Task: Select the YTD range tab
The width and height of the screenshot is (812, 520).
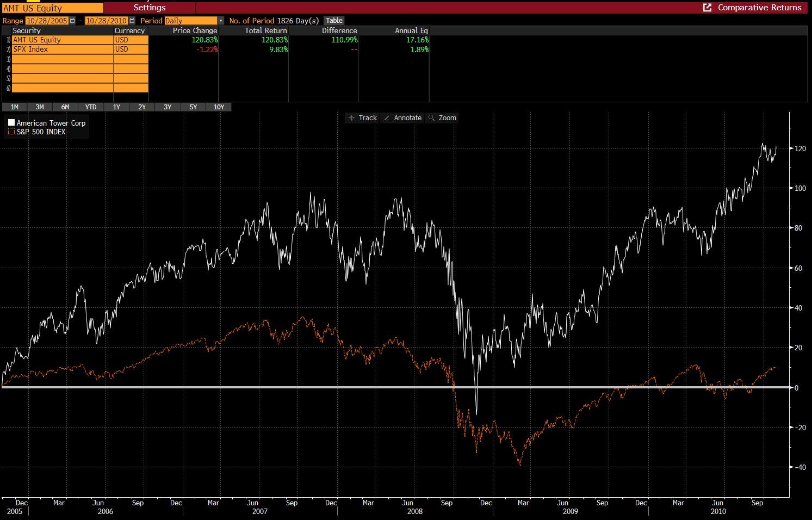Action: [x=91, y=107]
